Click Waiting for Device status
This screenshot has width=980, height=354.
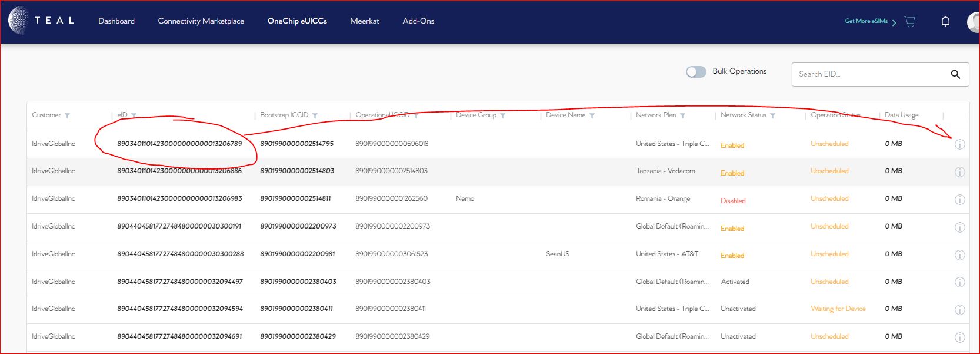click(838, 309)
